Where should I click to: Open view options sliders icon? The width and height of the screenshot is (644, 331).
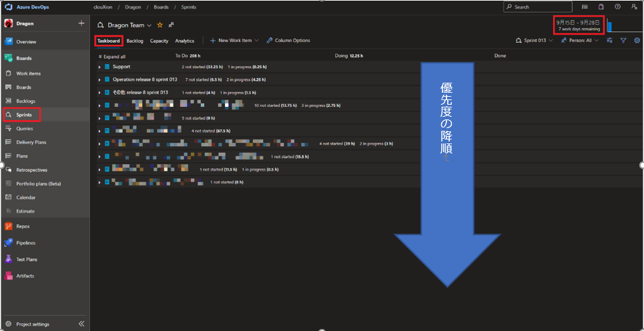[x=609, y=41]
